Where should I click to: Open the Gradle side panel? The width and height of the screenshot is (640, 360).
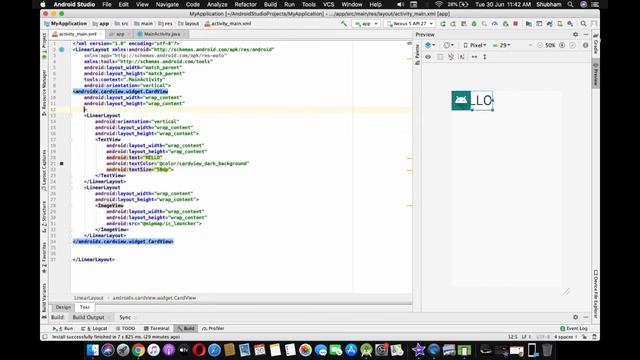[596, 44]
